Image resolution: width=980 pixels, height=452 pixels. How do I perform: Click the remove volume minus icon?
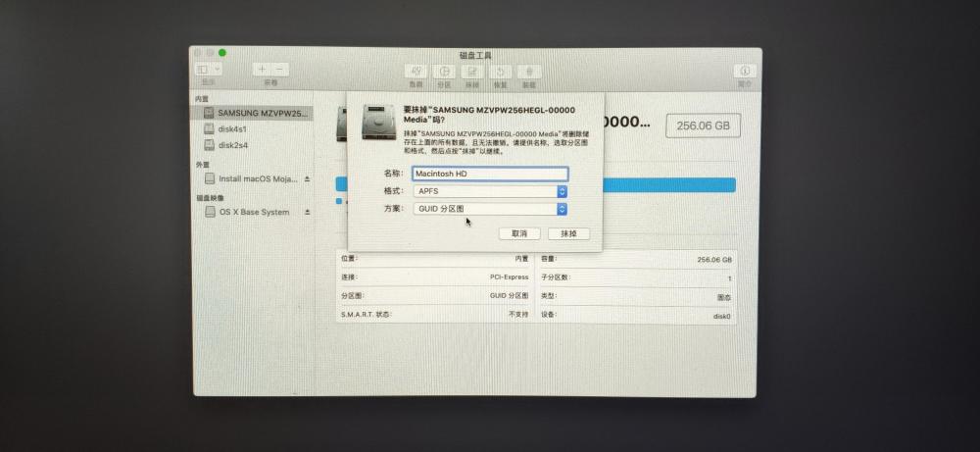pyautogui.click(x=279, y=70)
